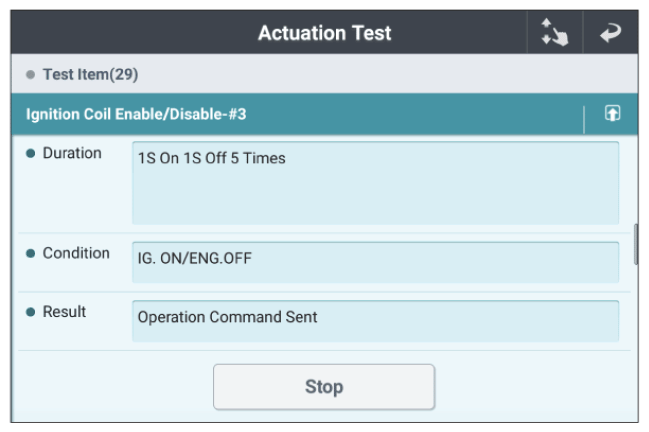Click the teal bullet beside Result
Screen dimensions: 649x432
pos(30,312)
